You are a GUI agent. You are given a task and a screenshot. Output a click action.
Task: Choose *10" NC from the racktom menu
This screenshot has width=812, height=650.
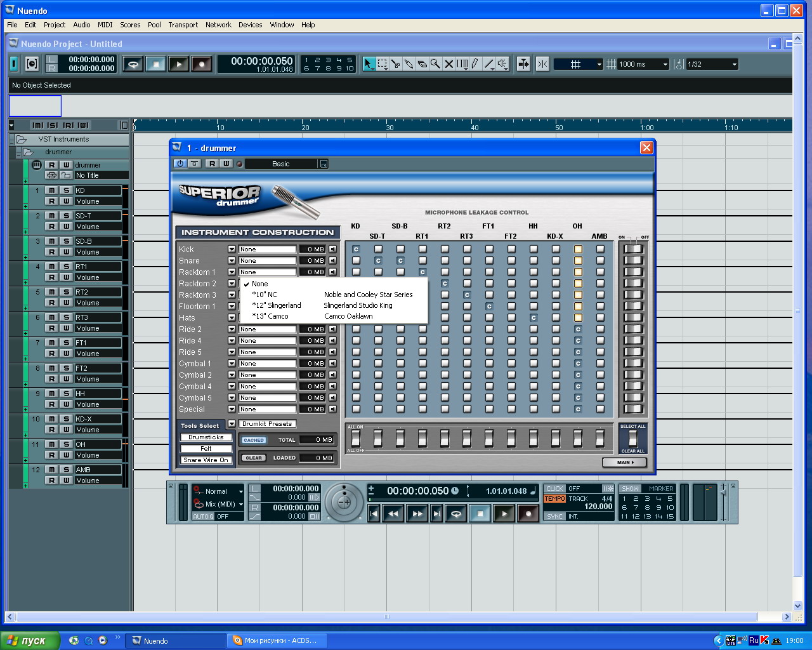tap(333, 295)
